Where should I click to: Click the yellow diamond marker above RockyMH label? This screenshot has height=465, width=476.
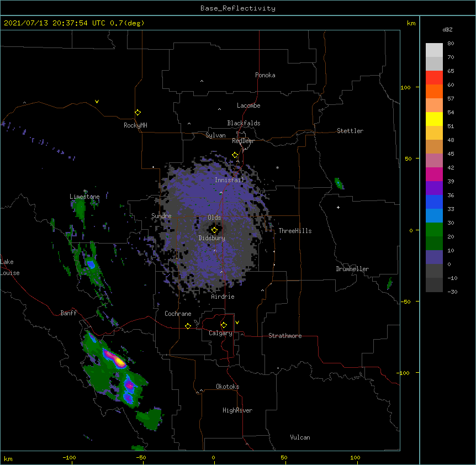[x=137, y=113]
